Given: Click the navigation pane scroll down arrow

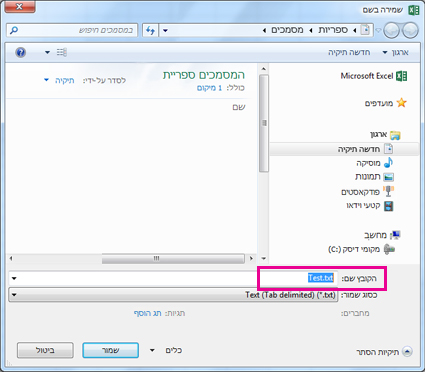Looking at the screenshot, I should 264,258.
